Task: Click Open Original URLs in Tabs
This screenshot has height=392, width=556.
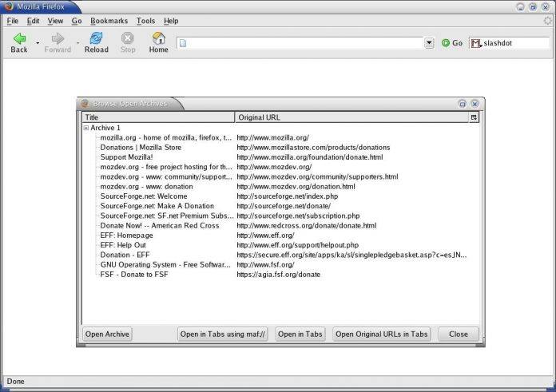Action: (382, 335)
